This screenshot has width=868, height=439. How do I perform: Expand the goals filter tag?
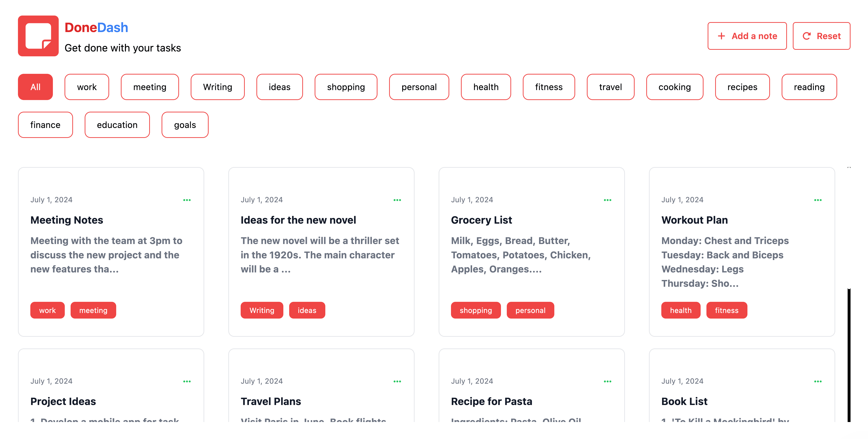(185, 124)
